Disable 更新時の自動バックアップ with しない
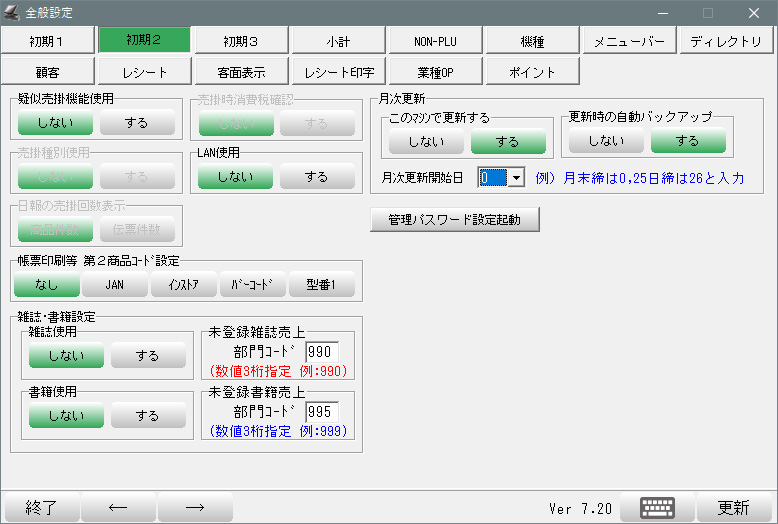Screen dimensions: 778x524 (x=606, y=141)
